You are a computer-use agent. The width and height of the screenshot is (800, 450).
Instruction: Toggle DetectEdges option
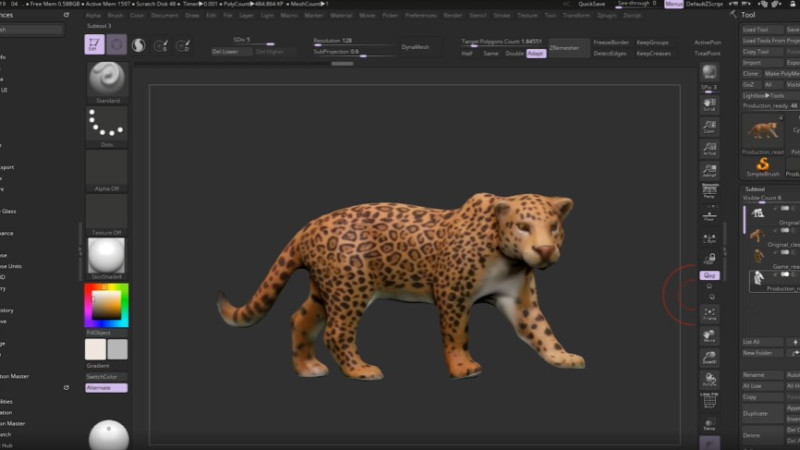coord(610,53)
